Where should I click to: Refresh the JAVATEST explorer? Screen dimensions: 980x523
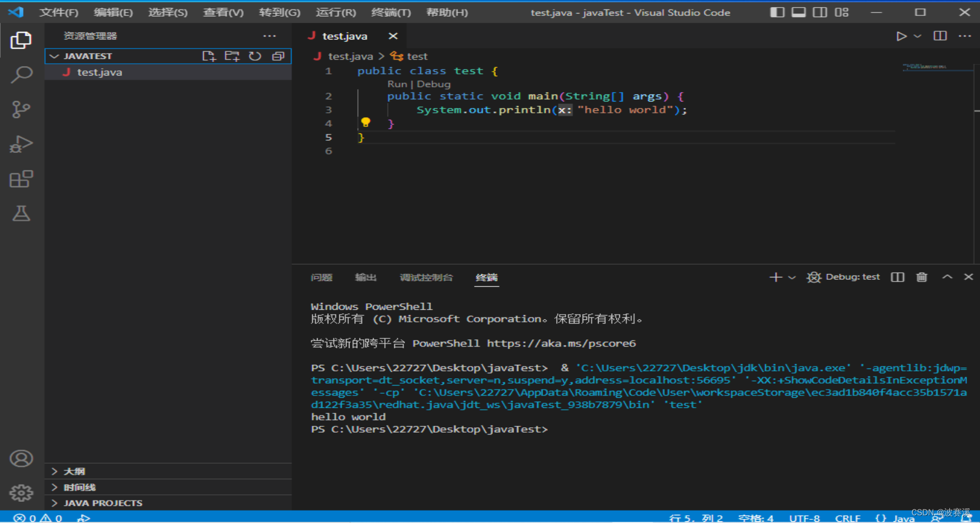tap(255, 56)
